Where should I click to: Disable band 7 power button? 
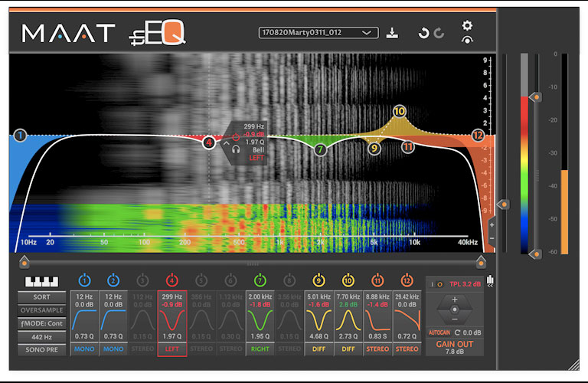(260, 280)
